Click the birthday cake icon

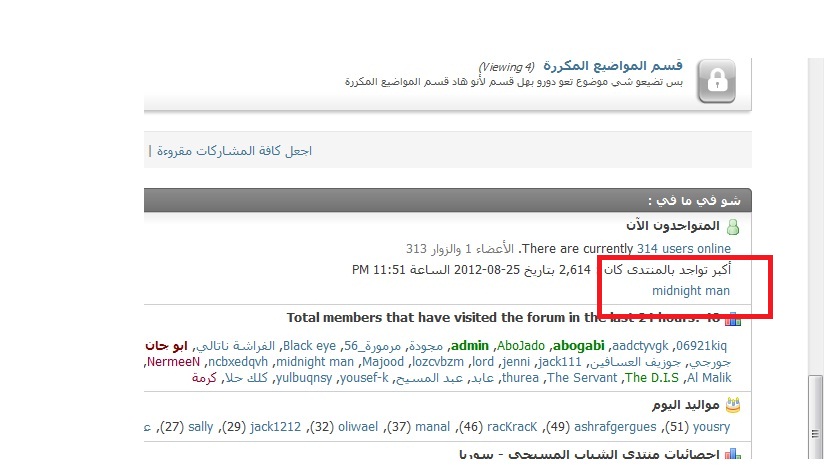[x=733, y=405]
